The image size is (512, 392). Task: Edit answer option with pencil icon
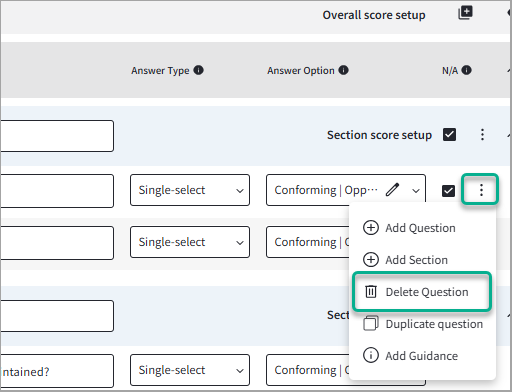[x=392, y=190]
